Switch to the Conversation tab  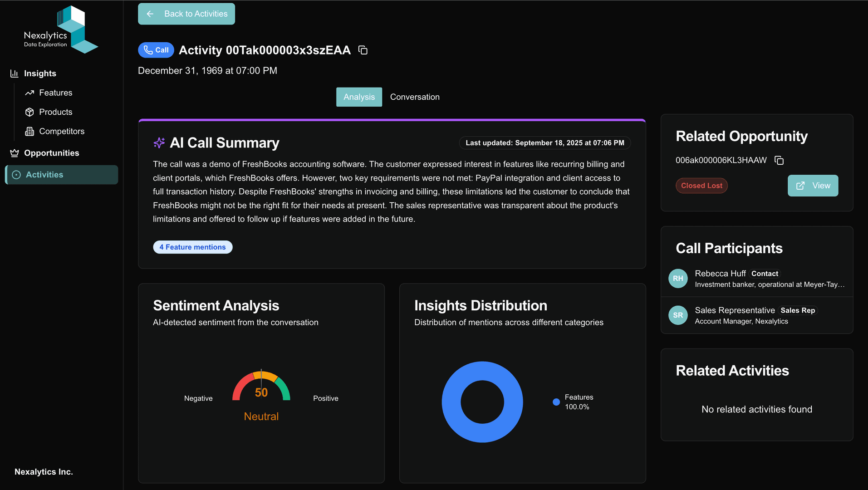414,97
